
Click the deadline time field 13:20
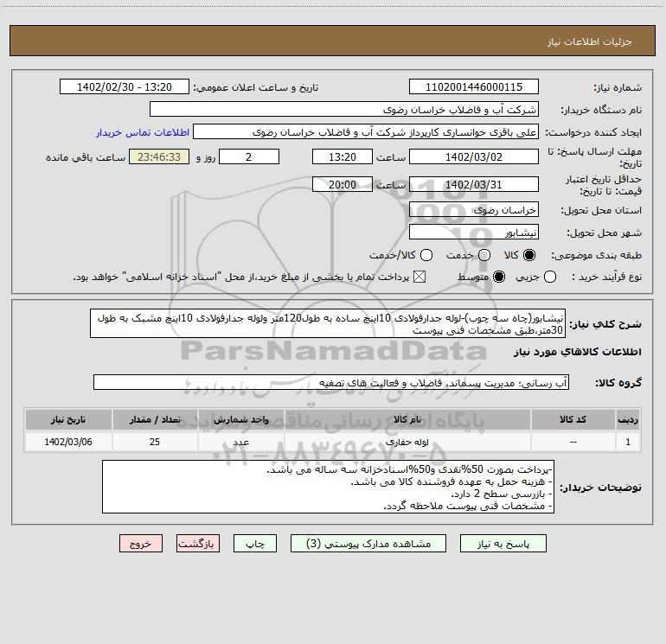click(343, 157)
